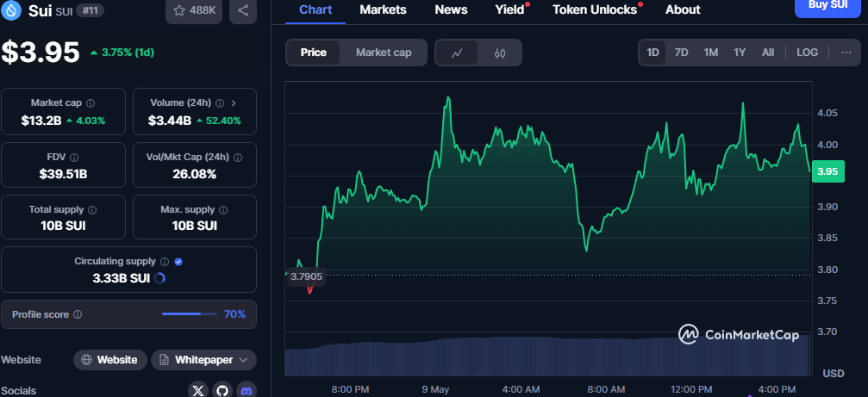Viewport: 868px width, 397px height.
Task: Click the #11 rank badge
Action: (x=90, y=10)
